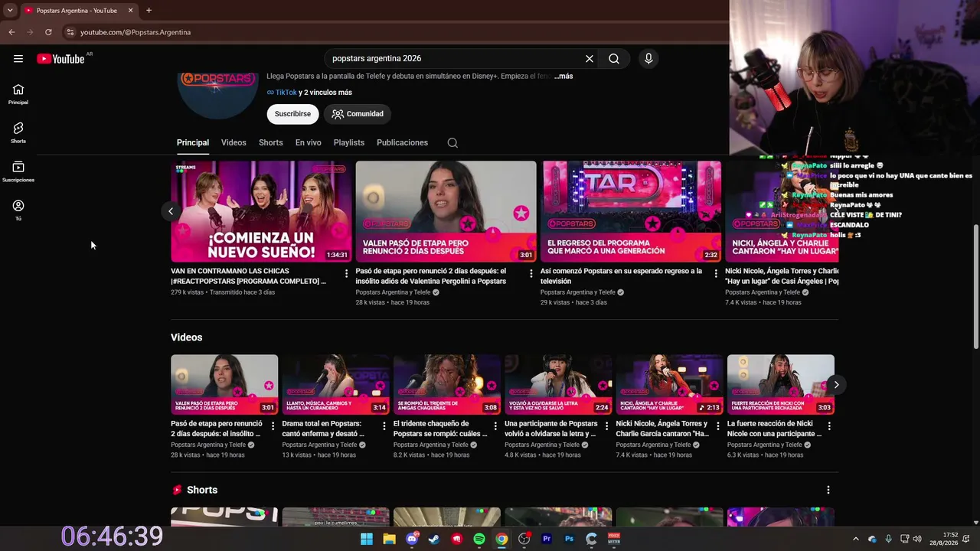Image resolution: width=980 pixels, height=551 pixels.
Task: View site information icon in address bar
Action: (x=70, y=32)
